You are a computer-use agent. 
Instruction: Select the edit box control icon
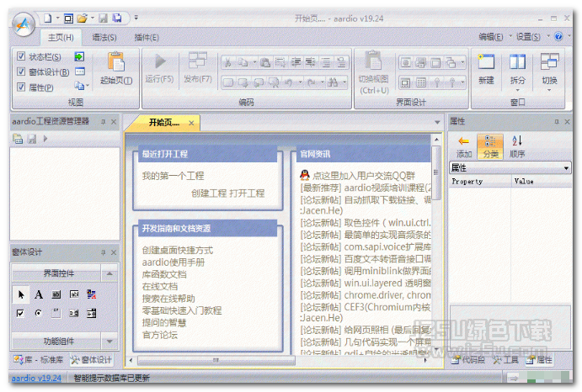tap(74, 294)
